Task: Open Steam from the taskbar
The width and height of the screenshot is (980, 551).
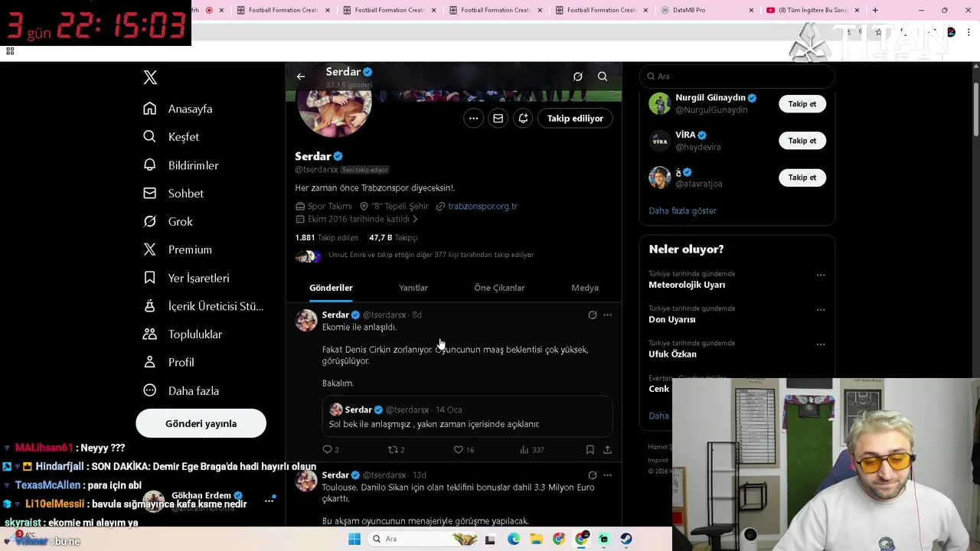Action: pyautogui.click(x=626, y=539)
